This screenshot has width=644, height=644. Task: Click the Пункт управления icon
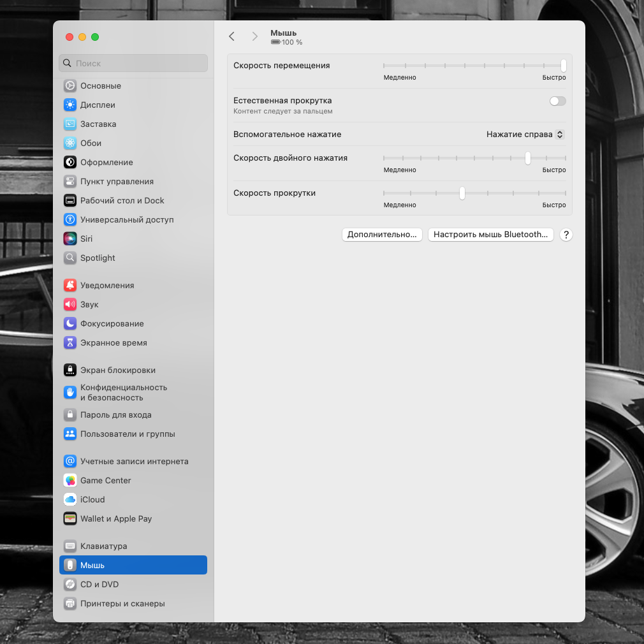click(70, 181)
